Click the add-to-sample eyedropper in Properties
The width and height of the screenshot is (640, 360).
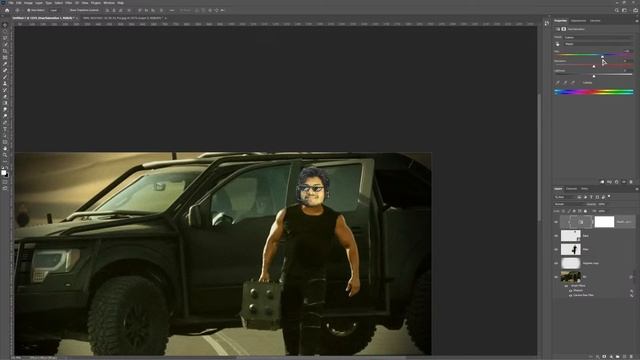tap(565, 83)
